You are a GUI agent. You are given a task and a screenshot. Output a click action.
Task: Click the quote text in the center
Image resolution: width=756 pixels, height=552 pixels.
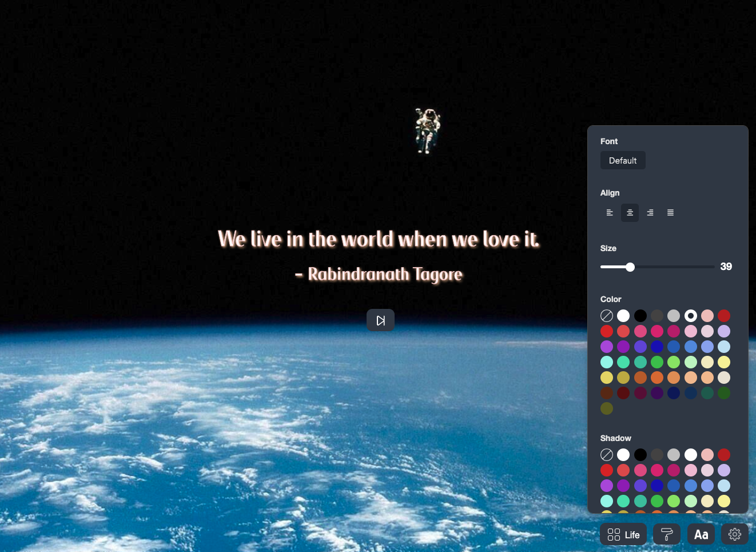[x=379, y=239]
